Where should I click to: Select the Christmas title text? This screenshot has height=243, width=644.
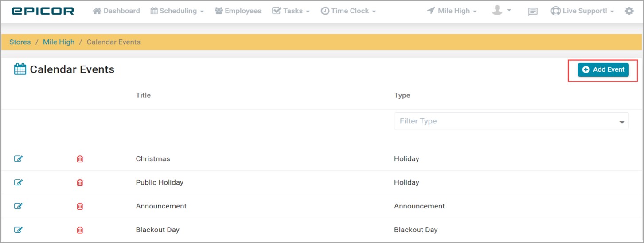pyautogui.click(x=153, y=158)
